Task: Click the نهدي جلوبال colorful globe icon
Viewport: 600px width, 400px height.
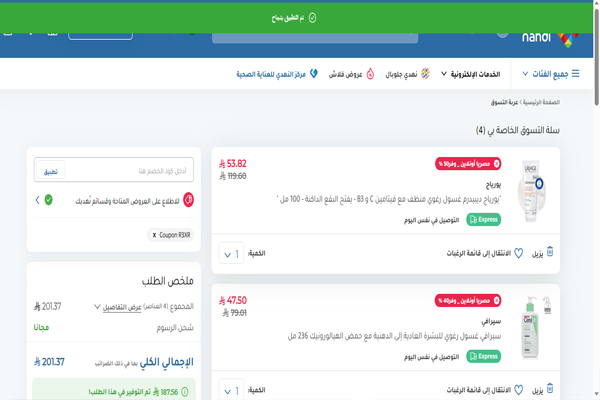Action: tap(426, 73)
